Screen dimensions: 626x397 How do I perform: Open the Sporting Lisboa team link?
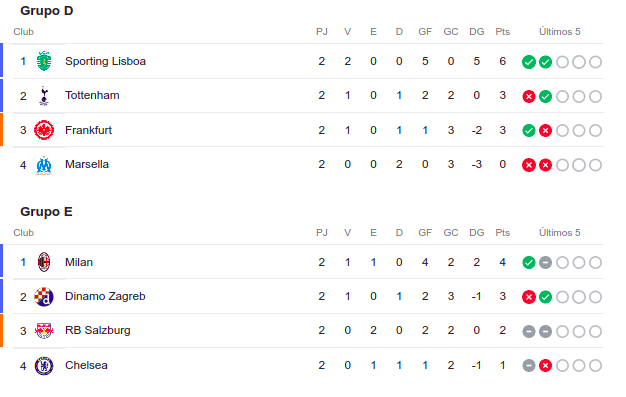105,61
